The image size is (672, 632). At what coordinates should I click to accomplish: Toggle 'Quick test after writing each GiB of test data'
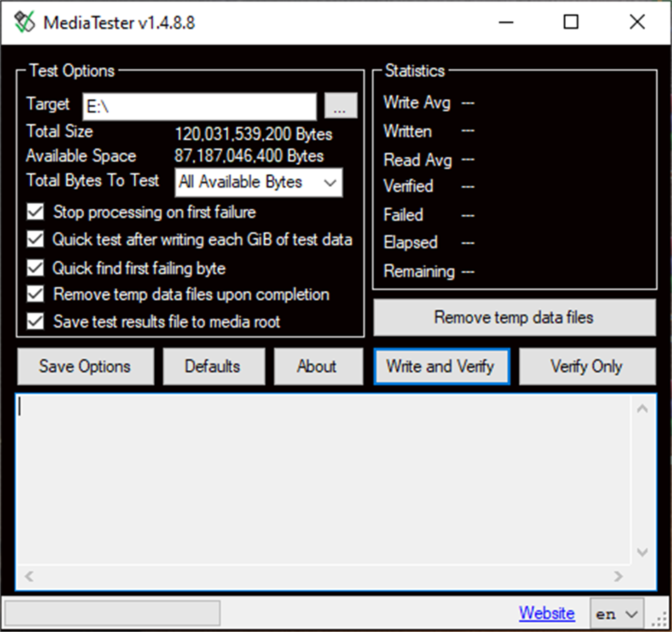(x=35, y=239)
